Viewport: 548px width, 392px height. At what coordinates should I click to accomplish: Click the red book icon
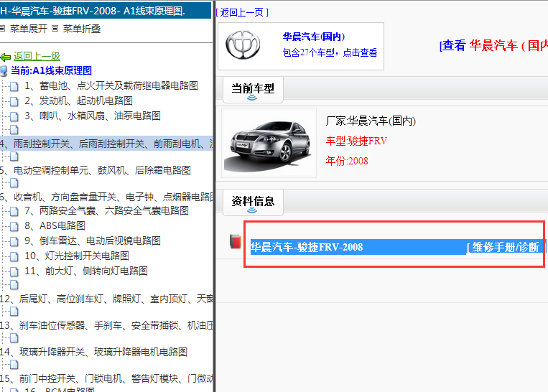pyautogui.click(x=236, y=241)
